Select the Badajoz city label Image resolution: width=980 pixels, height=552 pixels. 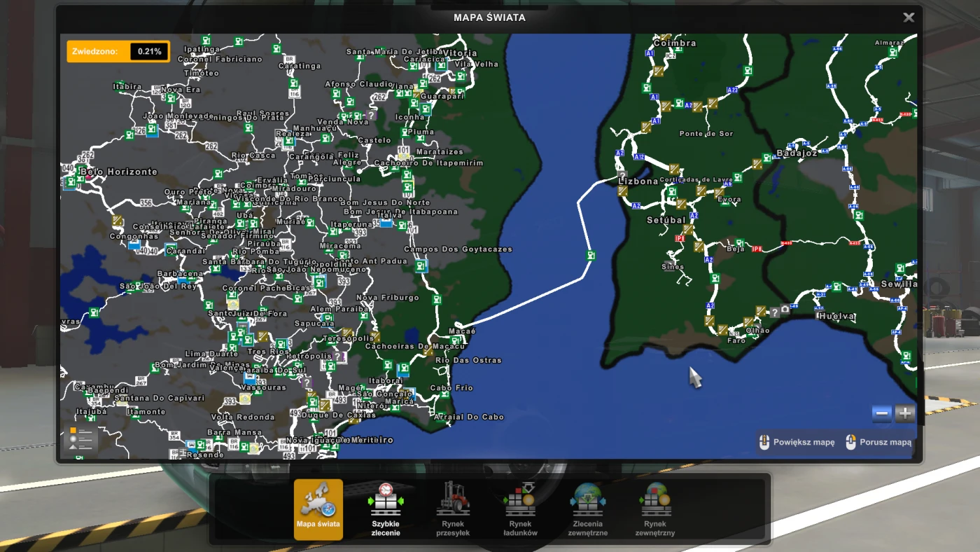[x=797, y=153]
